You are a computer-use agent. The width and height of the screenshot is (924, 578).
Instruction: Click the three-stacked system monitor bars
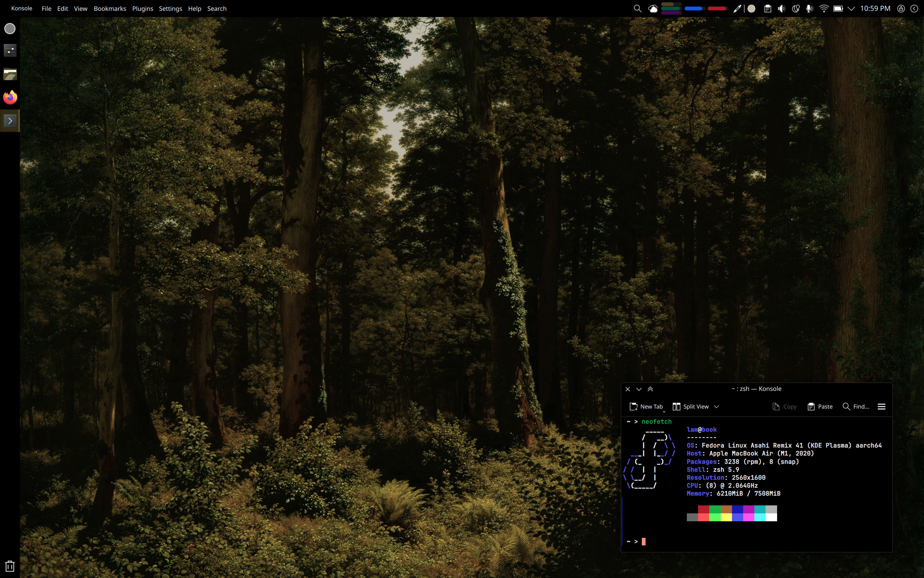tap(671, 8)
